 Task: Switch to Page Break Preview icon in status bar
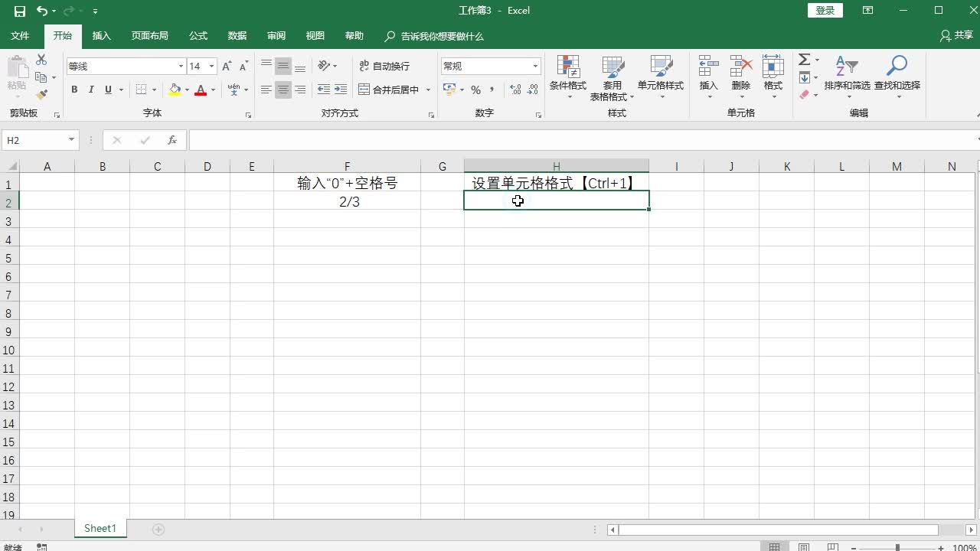[833, 547]
